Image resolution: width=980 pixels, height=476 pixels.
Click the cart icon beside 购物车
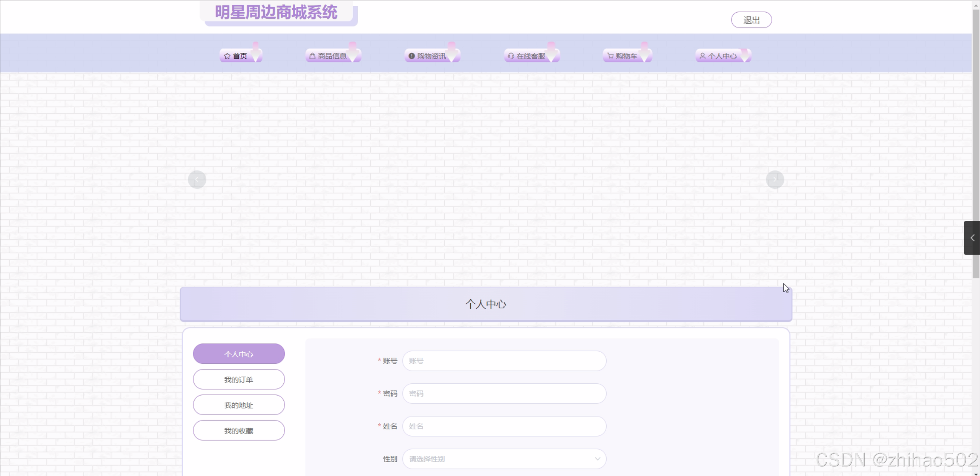click(610, 56)
